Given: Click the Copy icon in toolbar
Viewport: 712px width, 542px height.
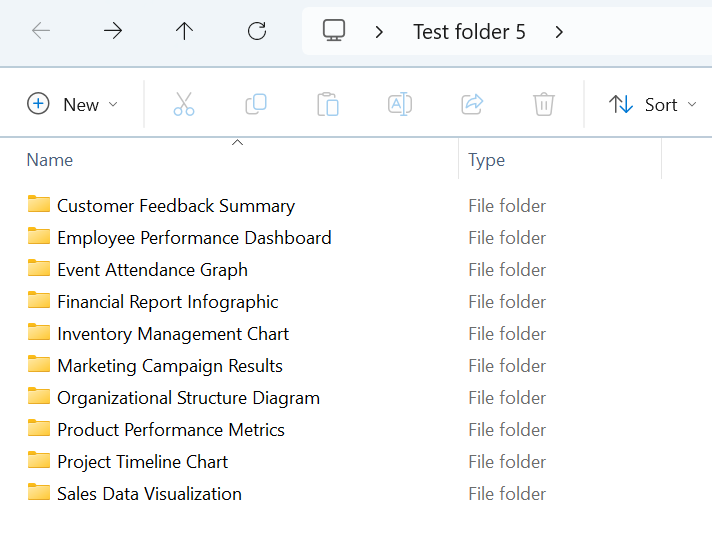Looking at the screenshot, I should point(256,104).
